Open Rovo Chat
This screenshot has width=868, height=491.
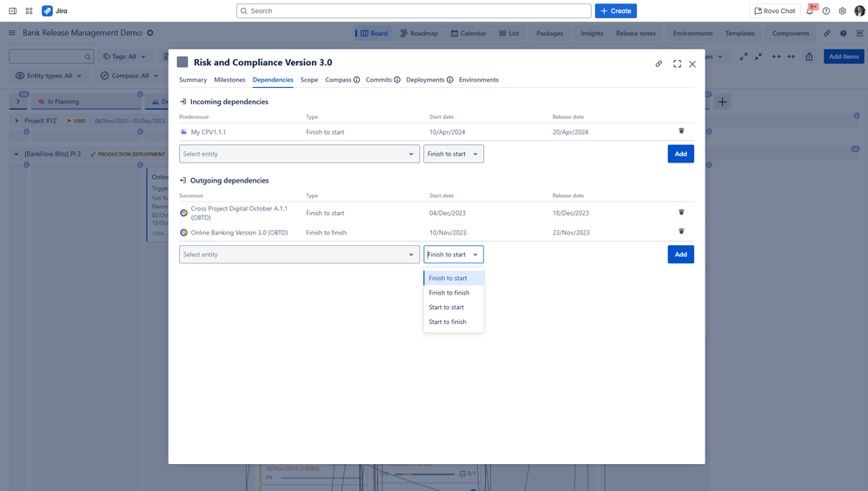[774, 11]
